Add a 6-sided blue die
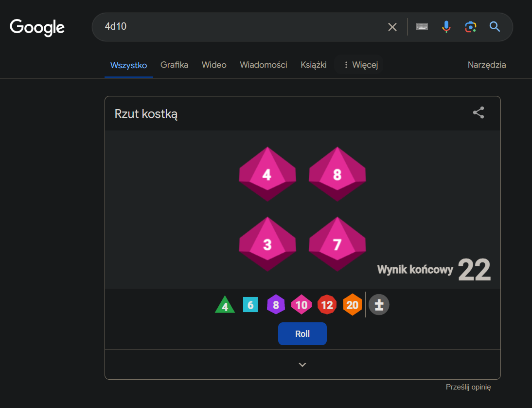532x408 pixels. (x=250, y=305)
